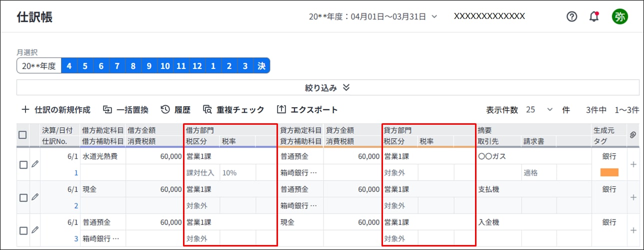Open the help question mark icon
Image resolution: width=644 pixels, height=250 pixels.
571,16
